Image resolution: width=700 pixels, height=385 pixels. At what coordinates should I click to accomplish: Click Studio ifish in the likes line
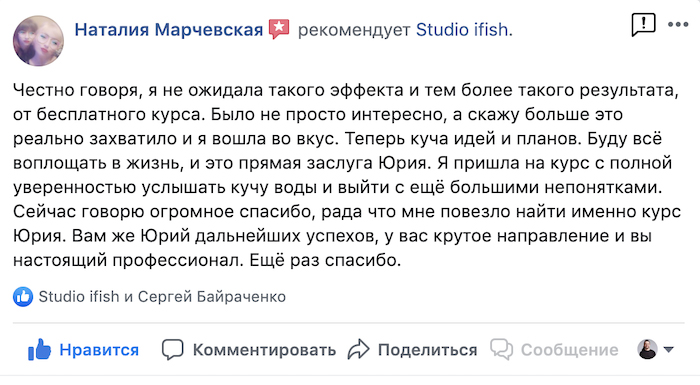click(x=79, y=297)
